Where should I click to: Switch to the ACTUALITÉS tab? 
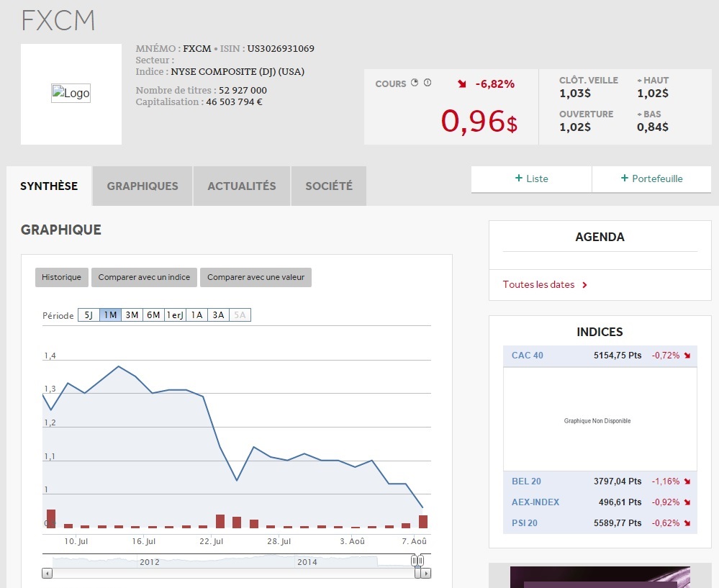(242, 186)
